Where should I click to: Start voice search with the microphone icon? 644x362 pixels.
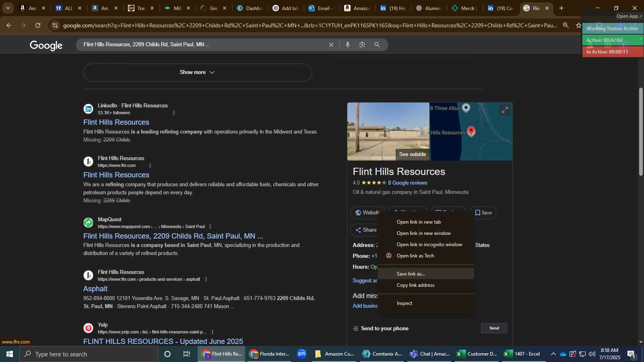pos(348,45)
